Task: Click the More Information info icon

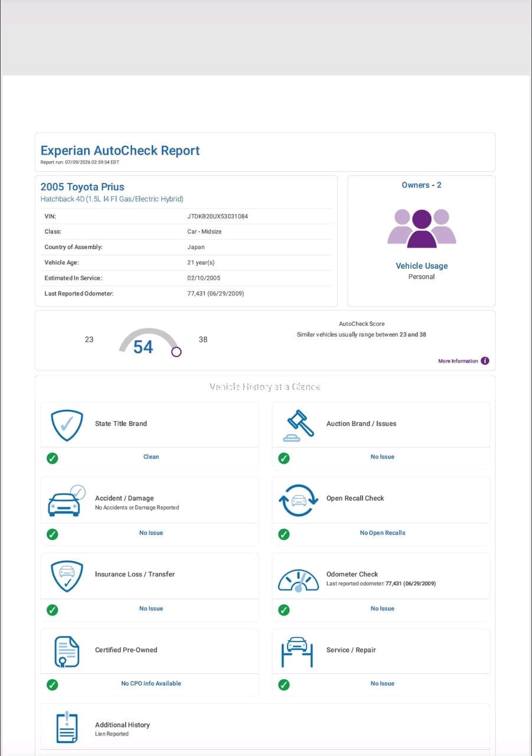Action: tap(485, 361)
